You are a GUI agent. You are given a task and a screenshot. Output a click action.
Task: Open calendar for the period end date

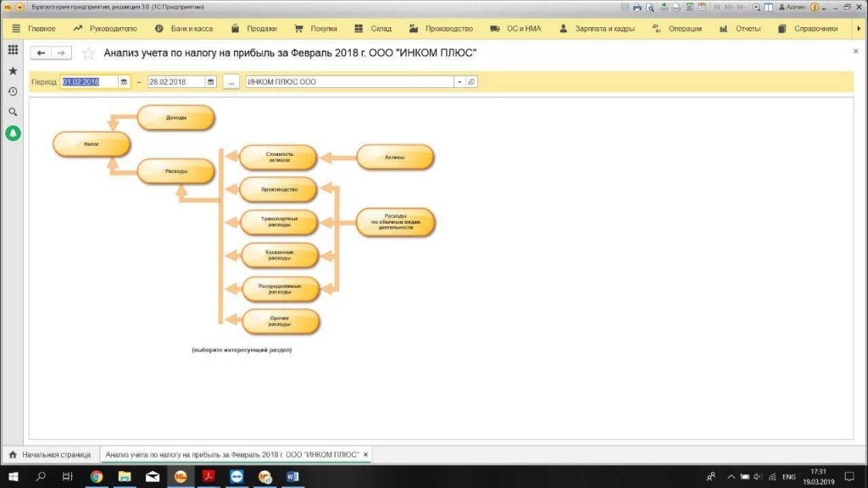point(210,82)
